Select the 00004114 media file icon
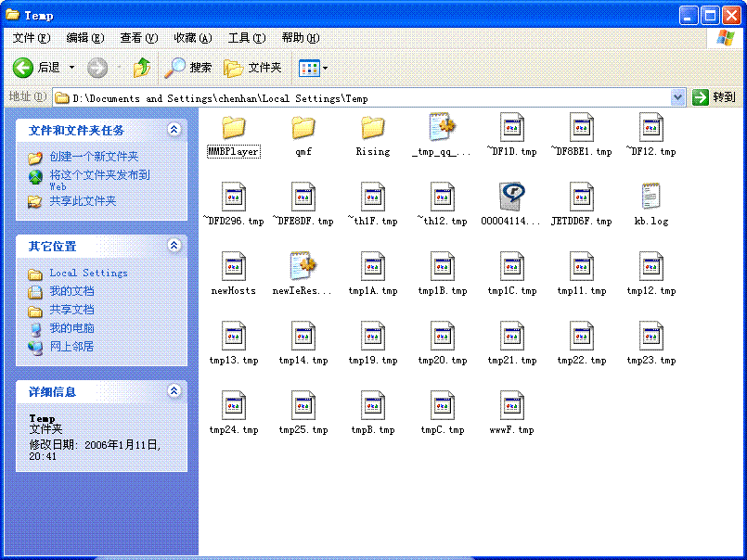747x560 pixels. click(511, 197)
